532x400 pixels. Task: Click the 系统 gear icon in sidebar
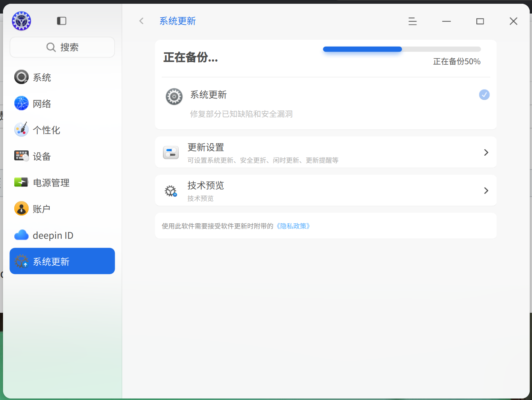pyautogui.click(x=21, y=77)
